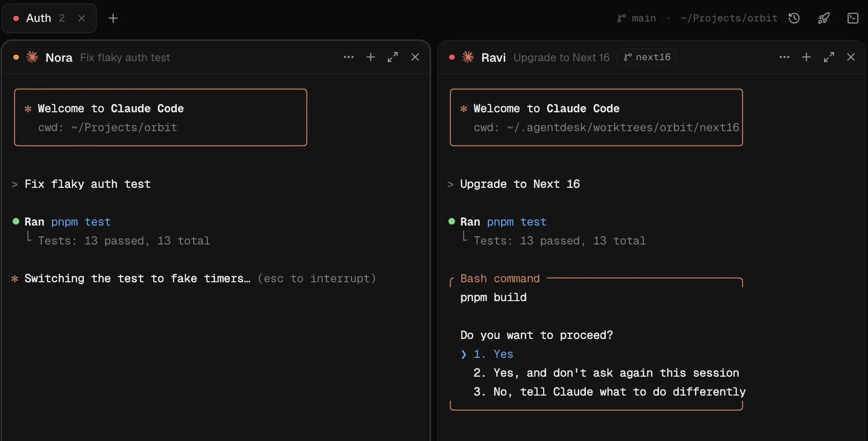The width and height of the screenshot is (868, 441).
Task: Add a split in Ravi pane
Action: click(x=807, y=57)
